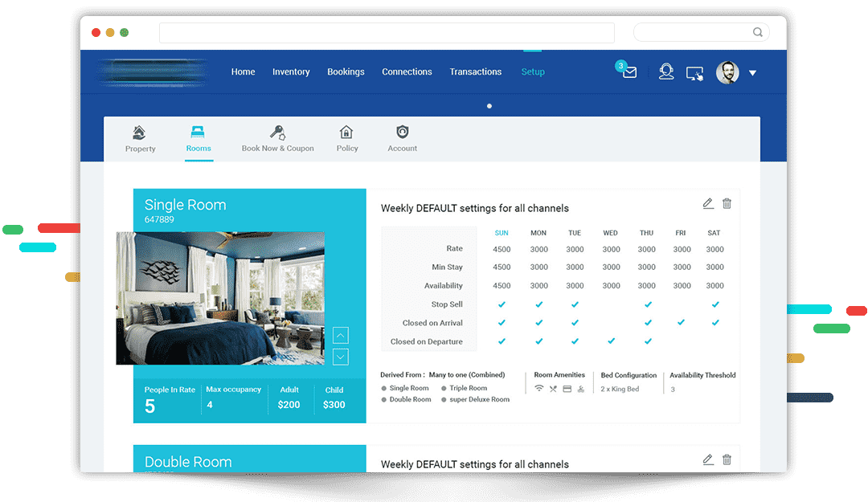Click the Single Room bedroom photo
Screen dimensions: 868x502
[x=220, y=298]
